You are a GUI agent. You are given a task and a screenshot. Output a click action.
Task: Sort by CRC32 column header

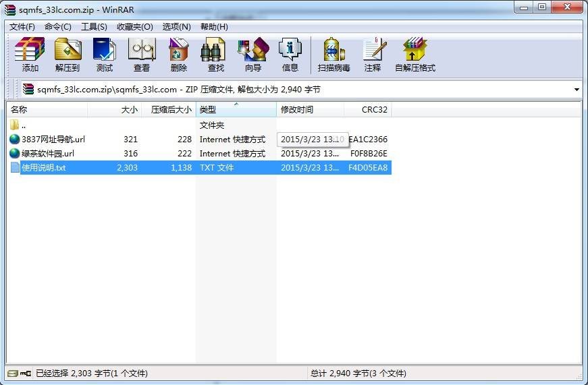pos(368,109)
